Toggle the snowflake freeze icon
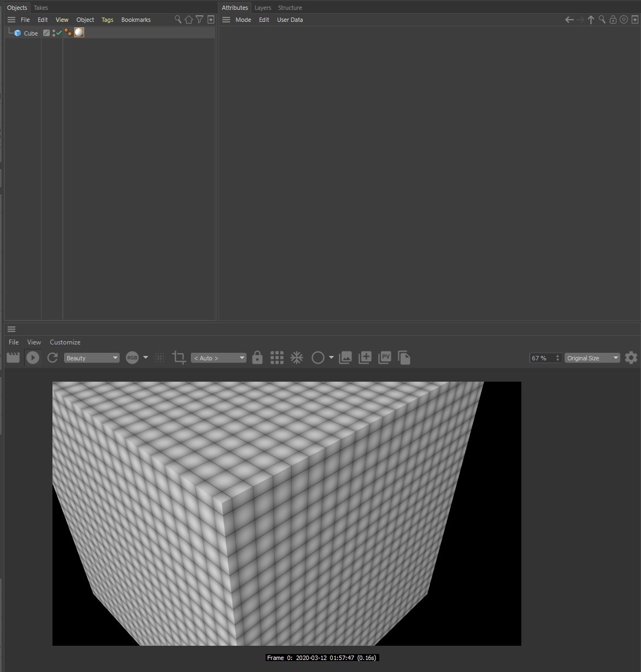The width and height of the screenshot is (641, 672). (x=297, y=358)
